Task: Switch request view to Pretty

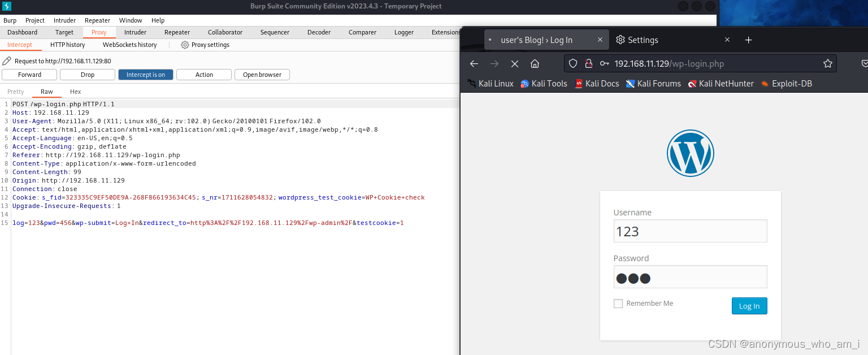Action: click(x=16, y=92)
